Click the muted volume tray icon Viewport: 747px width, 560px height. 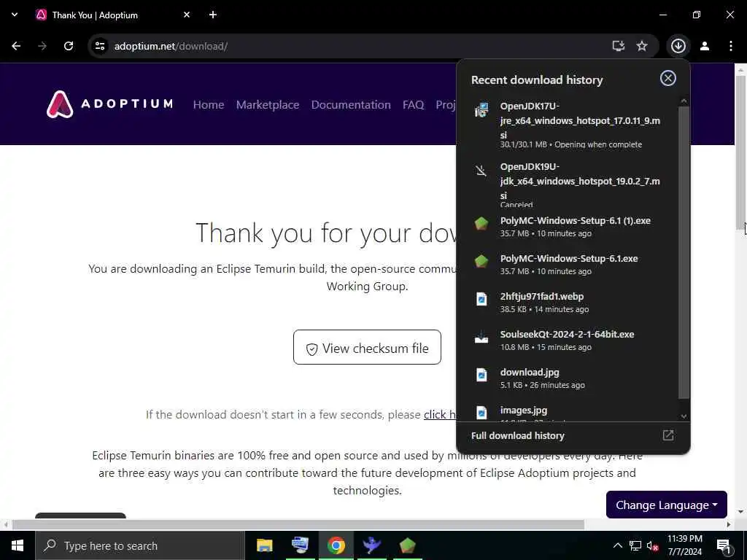click(x=653, y=546)
